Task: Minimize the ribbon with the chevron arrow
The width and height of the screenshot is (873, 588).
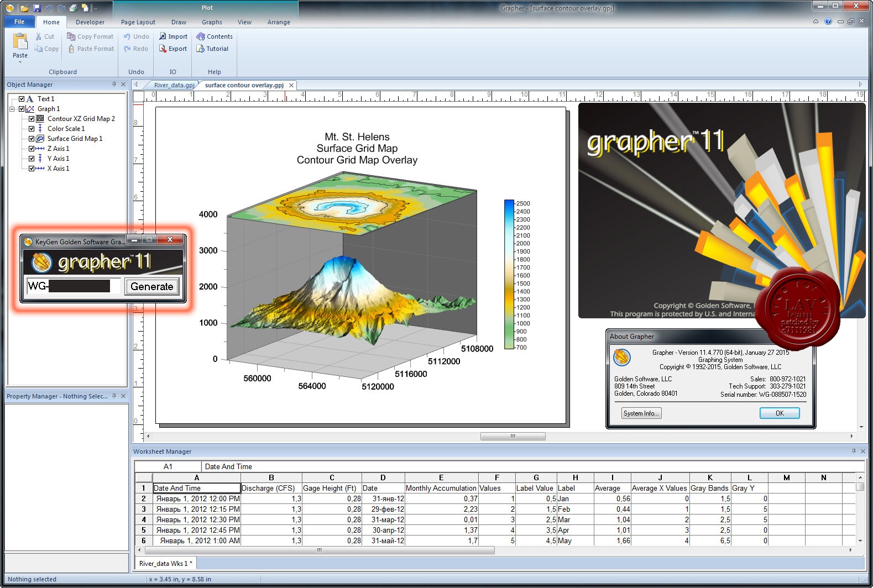Action: pyautogui.click(x=816, y=22)
